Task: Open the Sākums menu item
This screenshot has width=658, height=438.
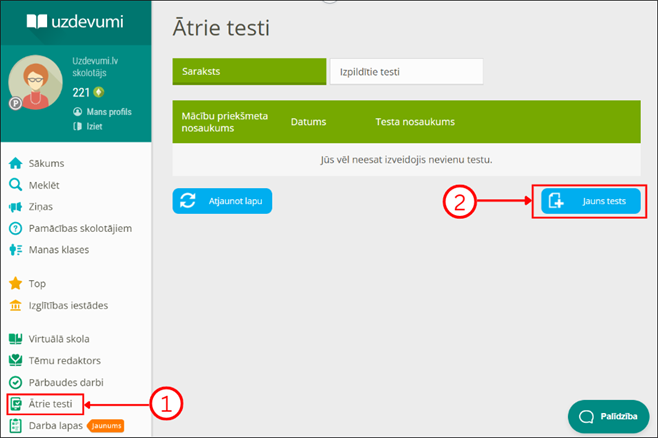Action: 46,163
